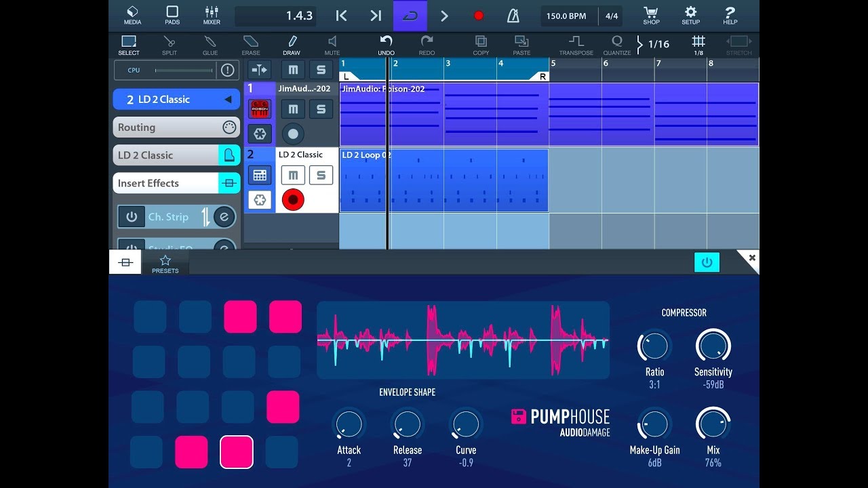This screenshot has width=868, height=488.
Task: Expand the Routing section
Action: (176, 127)
